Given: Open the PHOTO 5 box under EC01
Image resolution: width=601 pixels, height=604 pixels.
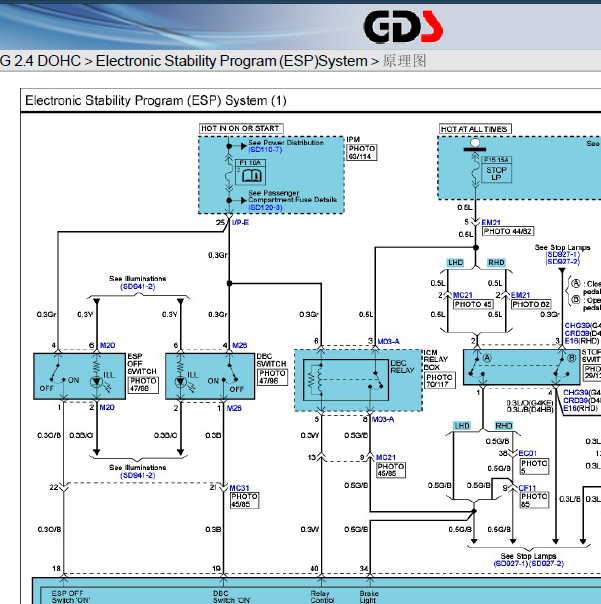Looking at the screenshot, I should (534, 466).
